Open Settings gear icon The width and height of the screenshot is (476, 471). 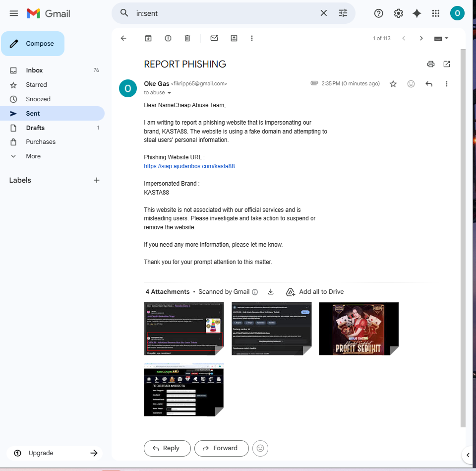coord(398,13)
